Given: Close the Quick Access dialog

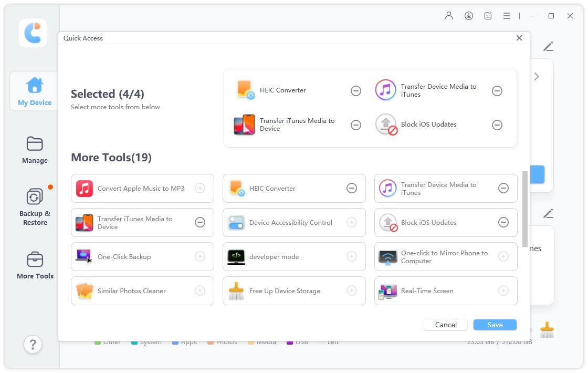Looking at the screenshot, I should pyautogui.click(x=519, y=38).
